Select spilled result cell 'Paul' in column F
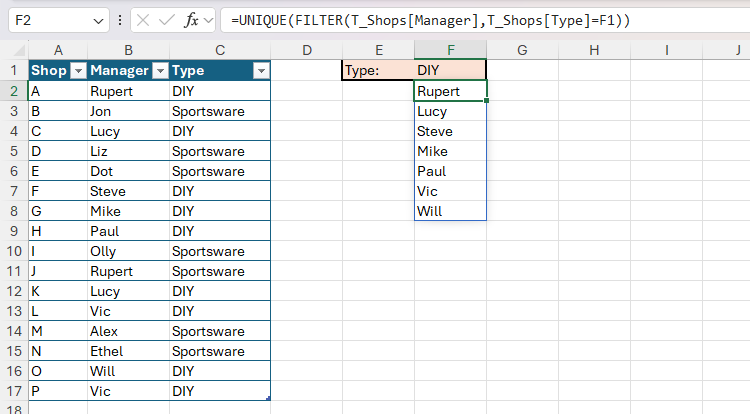 [451, 171]
